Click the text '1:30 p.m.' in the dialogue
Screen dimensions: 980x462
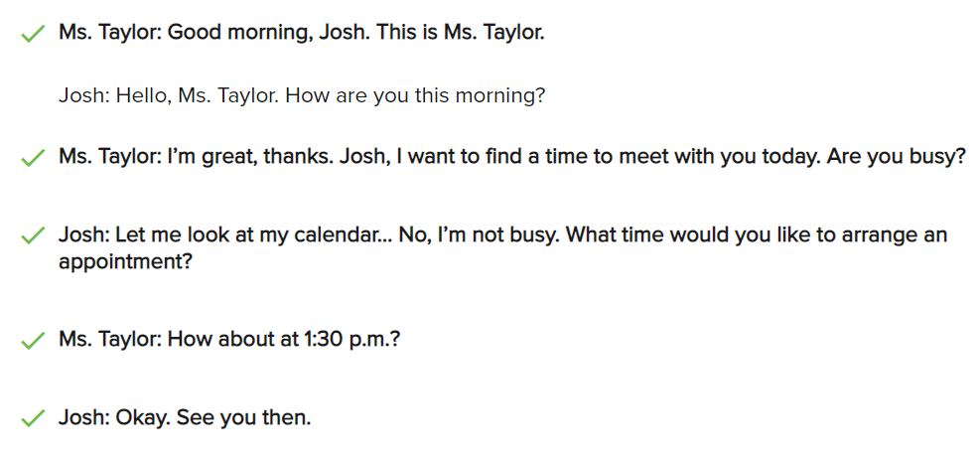pyautogui.click(x=345, y=339)
